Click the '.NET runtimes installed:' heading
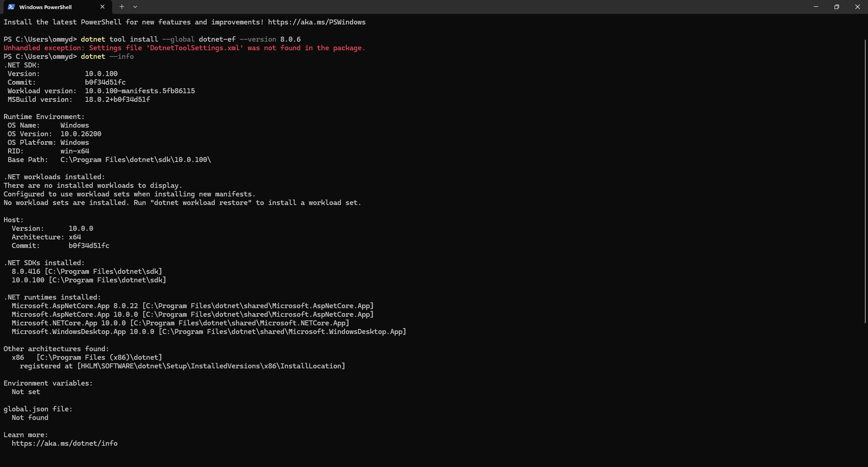The width and height of the screenshot is (868, 467). coord(52,297)
